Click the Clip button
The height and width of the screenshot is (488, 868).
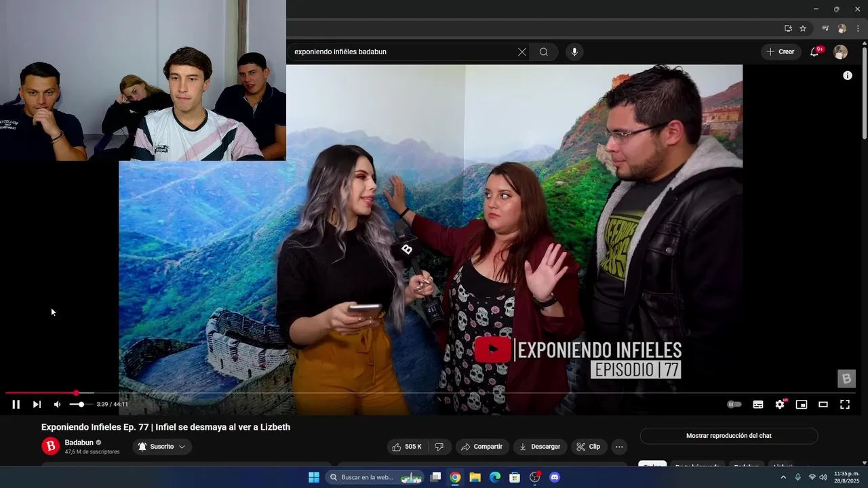(x=589, y=447)
